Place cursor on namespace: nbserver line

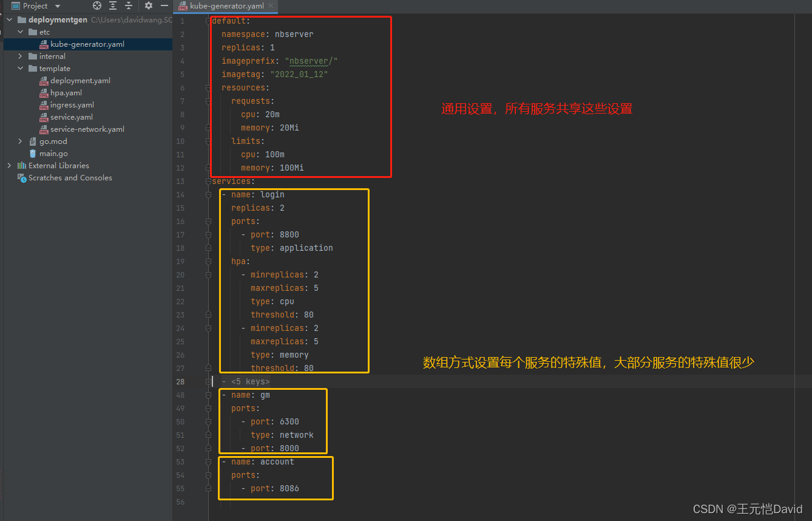click(x=268, y=35)
